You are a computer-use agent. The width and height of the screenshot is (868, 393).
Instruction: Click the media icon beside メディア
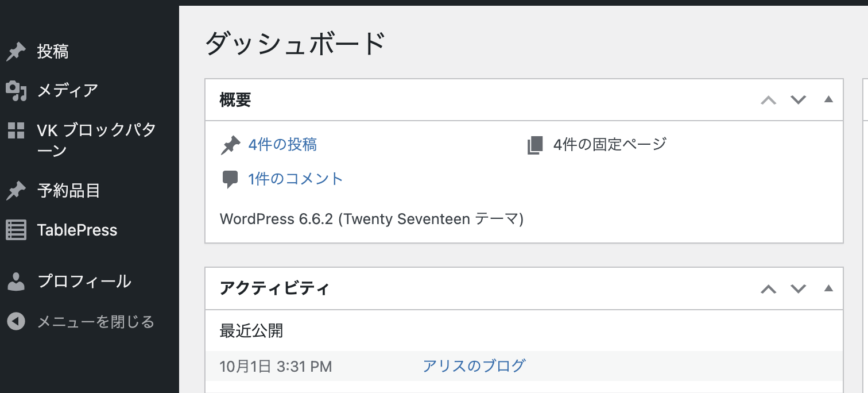coord(16,91)
